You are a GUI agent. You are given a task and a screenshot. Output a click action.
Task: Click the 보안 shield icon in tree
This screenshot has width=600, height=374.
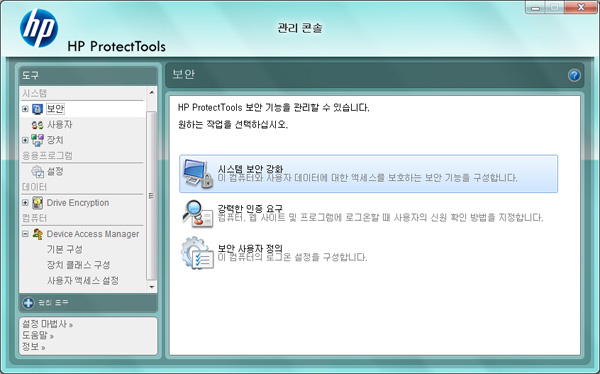(37, 109)
